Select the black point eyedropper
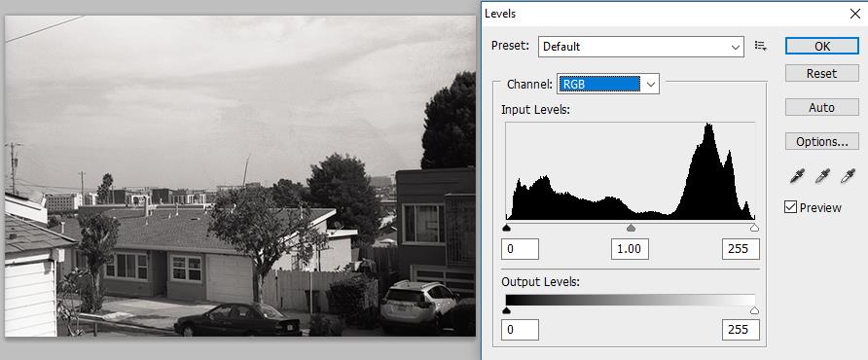The width and height of the screenshot is (868, 360). pos(797,177)
